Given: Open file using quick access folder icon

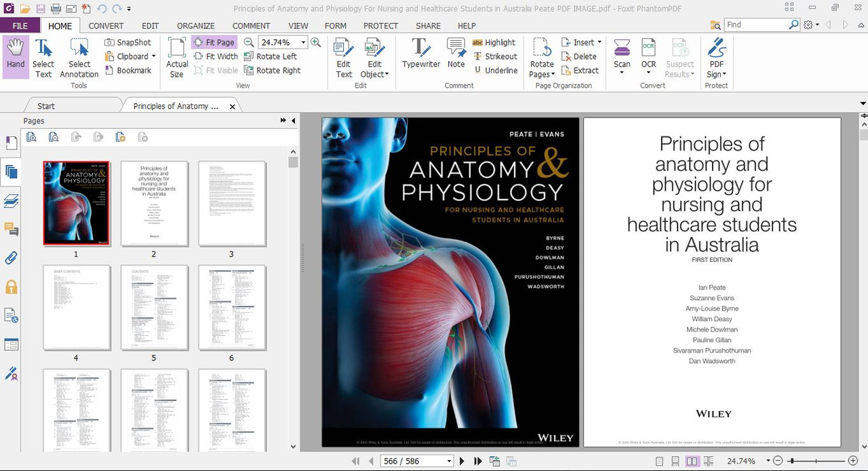Looking at the screenshot, I should tap(25, 9).
